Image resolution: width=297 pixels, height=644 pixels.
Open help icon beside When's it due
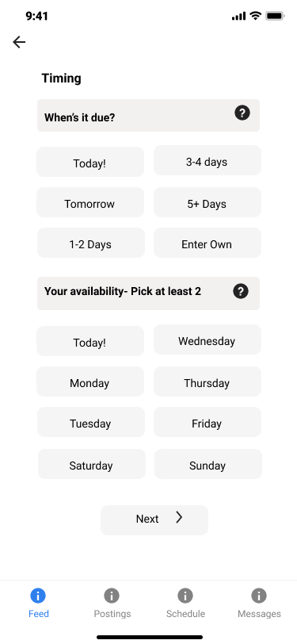242,113
